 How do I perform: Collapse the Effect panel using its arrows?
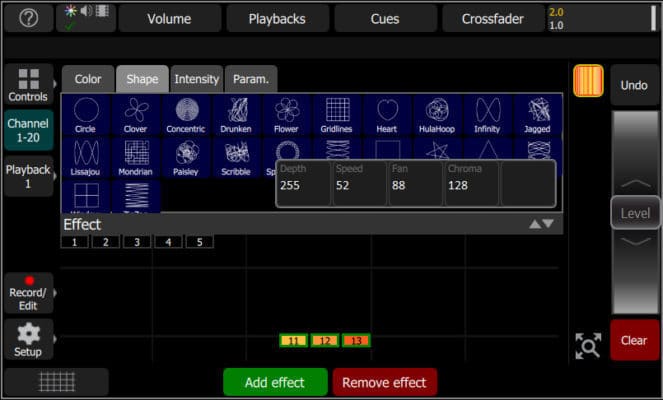[x=541, y=224]
